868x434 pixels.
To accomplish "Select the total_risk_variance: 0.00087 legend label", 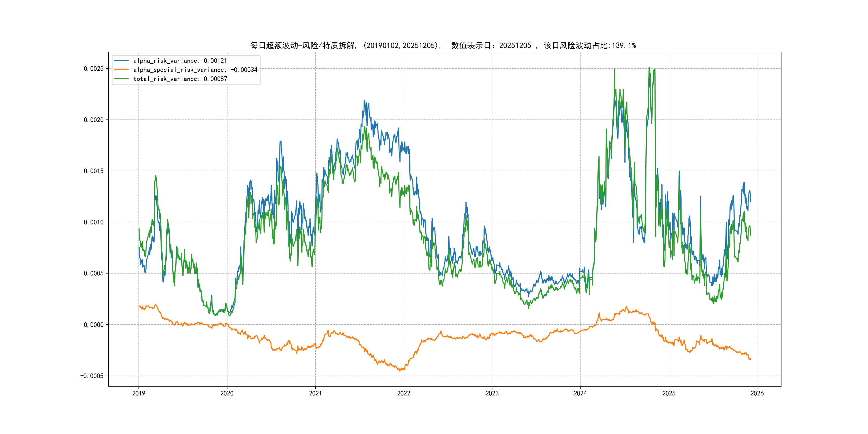I will 180,79.
